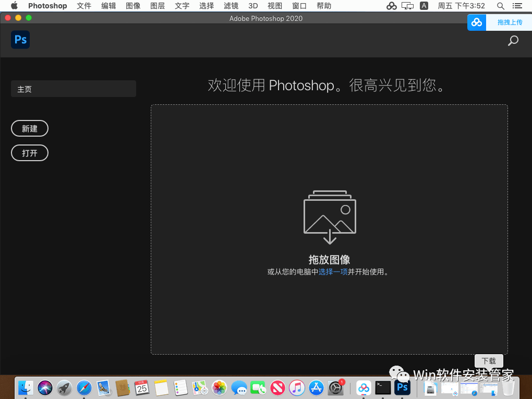The height and width of the screenshot is (399, 532).
Task: Open the Photoshop application menu
Action: [x=47, y=6]
